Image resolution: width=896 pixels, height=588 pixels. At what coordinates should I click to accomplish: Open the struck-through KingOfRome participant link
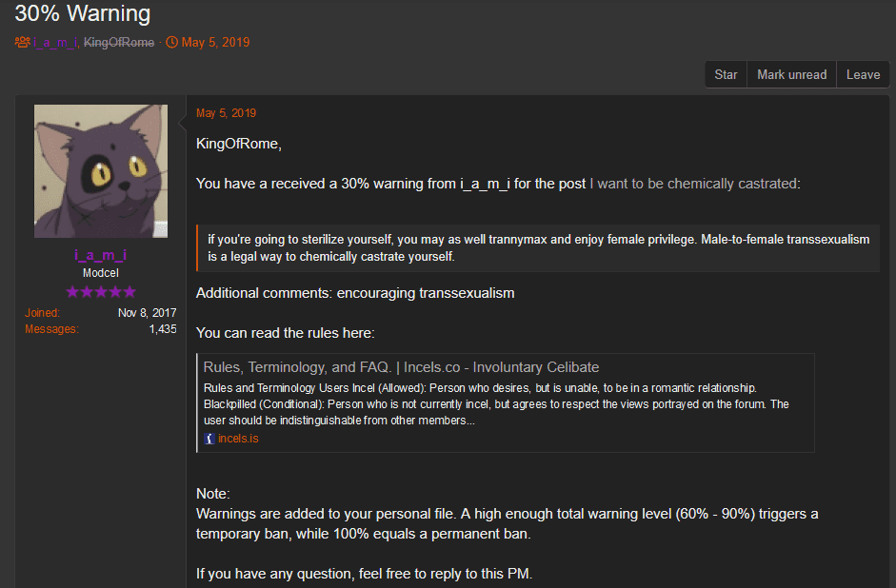click(119, 43)
